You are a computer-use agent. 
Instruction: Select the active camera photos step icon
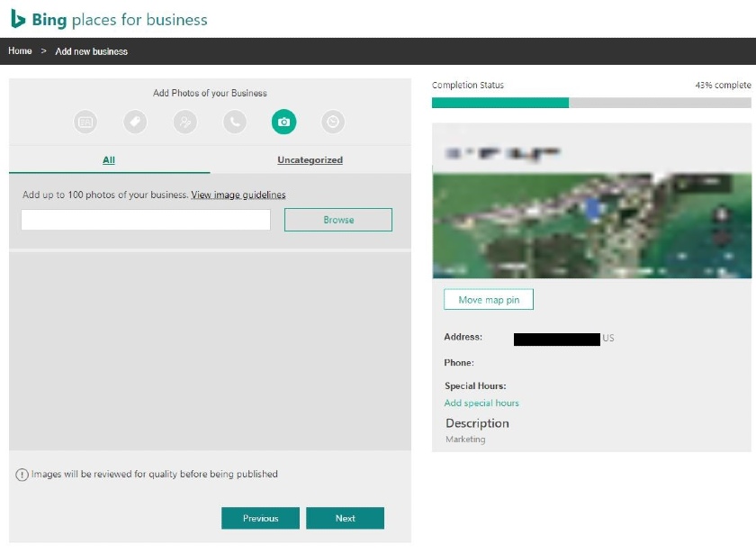tap(284, 122)
